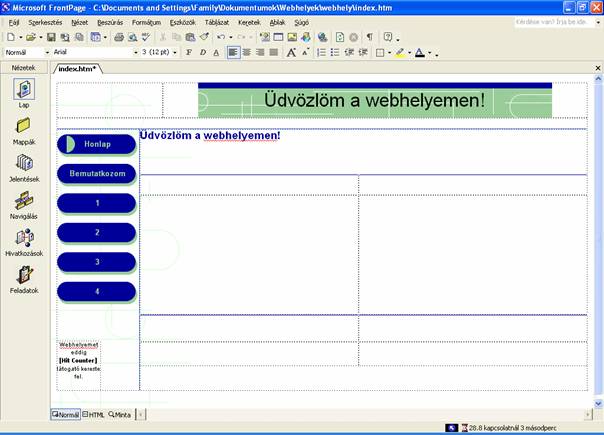The height and width of the screenshot is (435, 604).
Task: Click the Honlap navigation button
Action: point(97,144)
